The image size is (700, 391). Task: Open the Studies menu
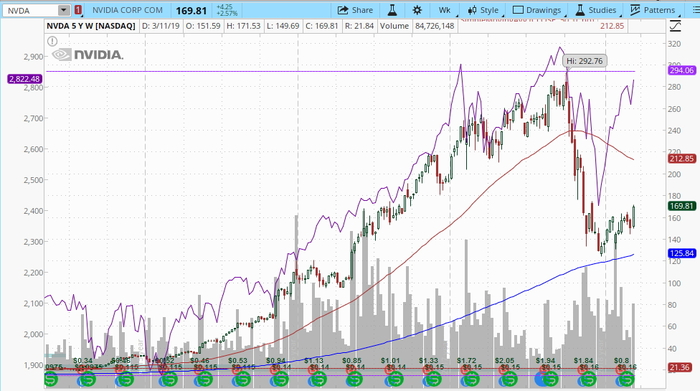[x=596, y=10]
